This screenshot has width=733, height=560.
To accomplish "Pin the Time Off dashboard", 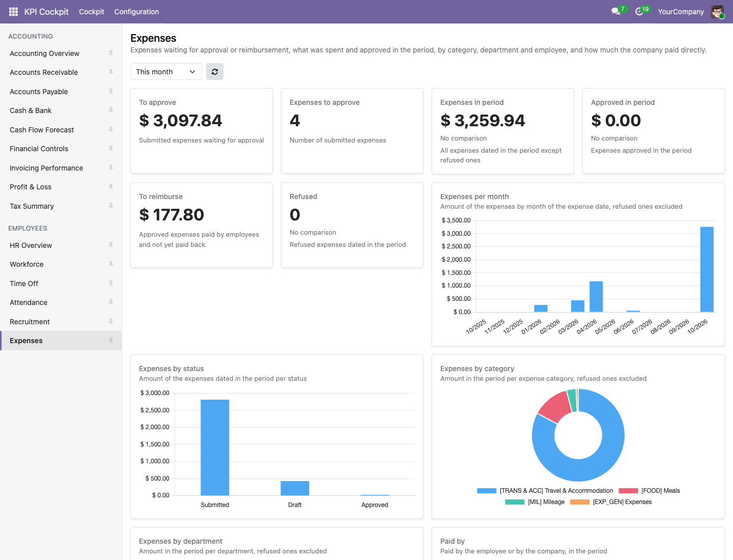I will [110, 283].
